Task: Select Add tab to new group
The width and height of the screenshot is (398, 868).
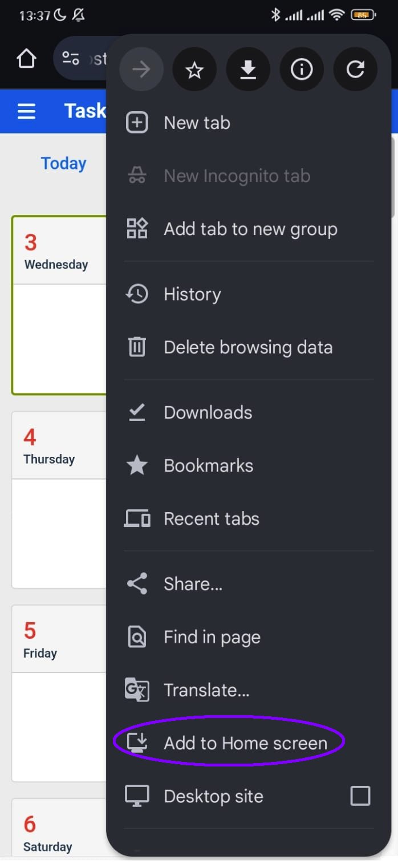Action: click(250, 229)
